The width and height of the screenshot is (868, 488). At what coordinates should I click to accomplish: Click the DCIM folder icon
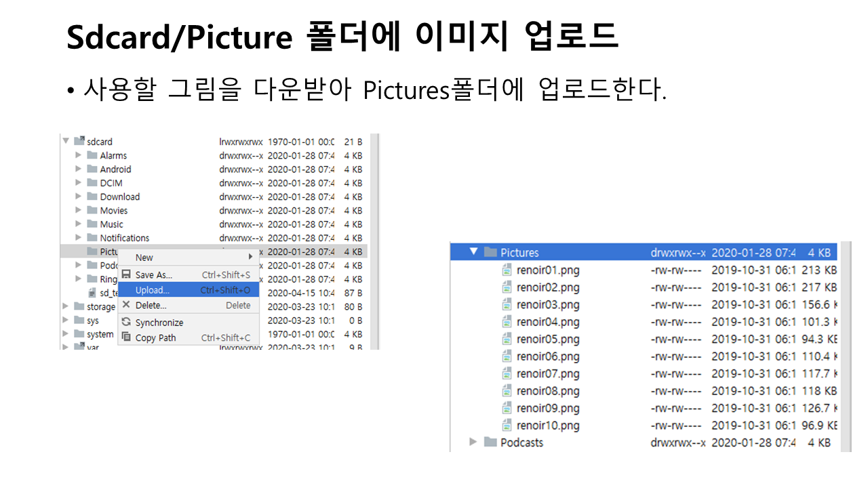[92, 183]
